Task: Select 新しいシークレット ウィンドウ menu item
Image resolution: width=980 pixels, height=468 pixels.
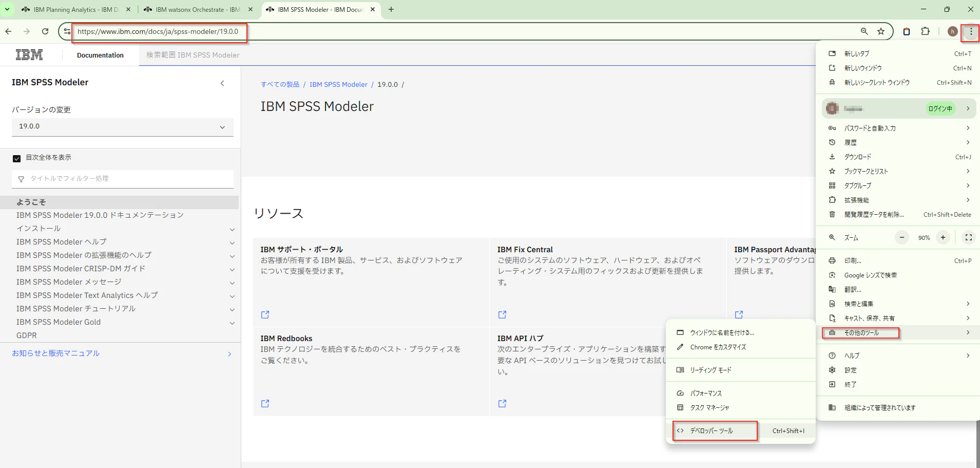Action: (898, 82)
